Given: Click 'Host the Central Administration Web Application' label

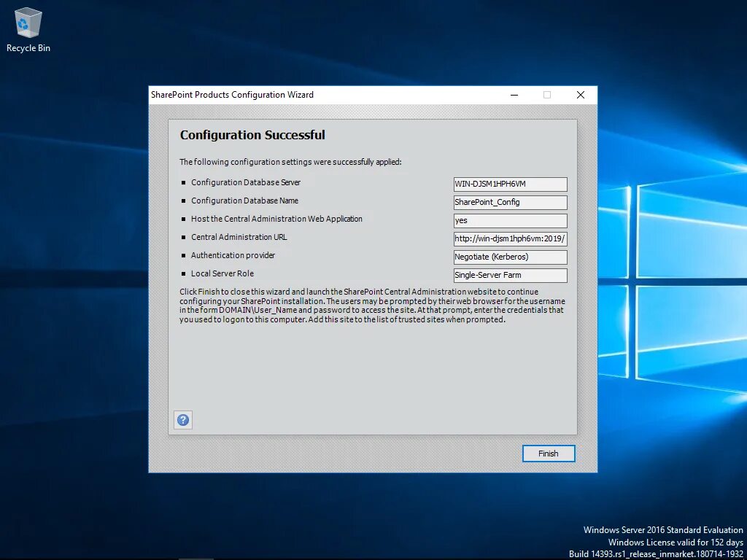Looking at the screenshot, I should pos(276,219).
